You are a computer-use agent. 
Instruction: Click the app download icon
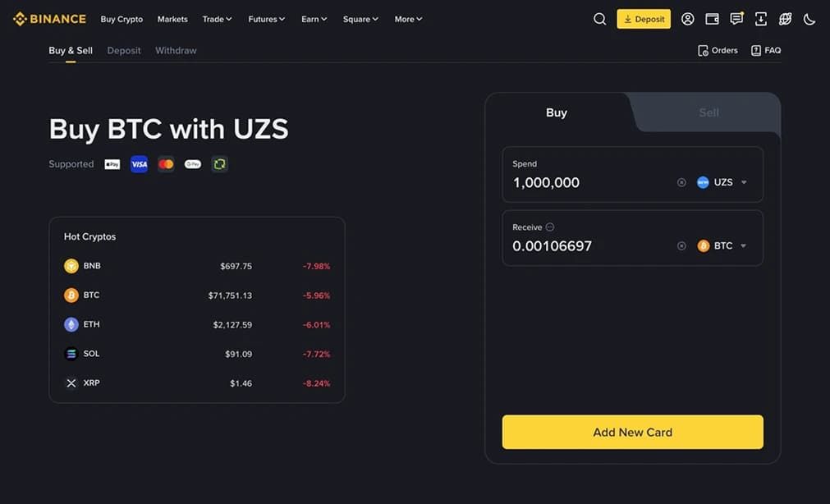click(x=761, y=19)
